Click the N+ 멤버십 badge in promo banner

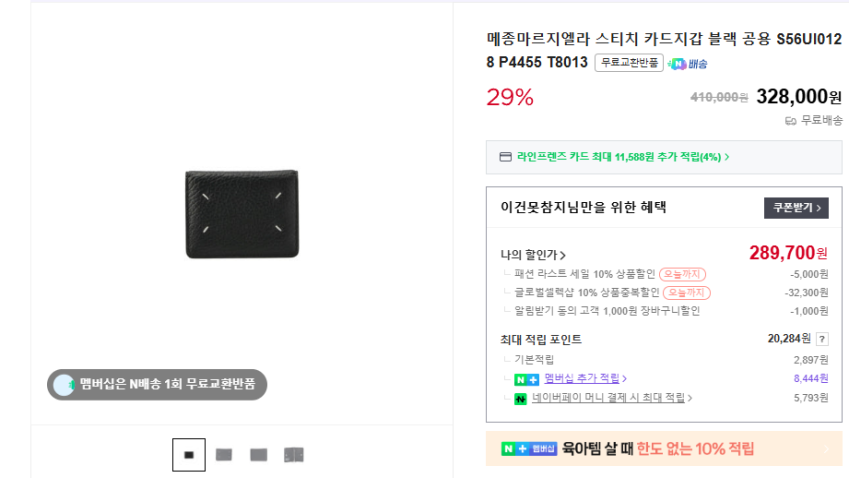pos(528,449)
